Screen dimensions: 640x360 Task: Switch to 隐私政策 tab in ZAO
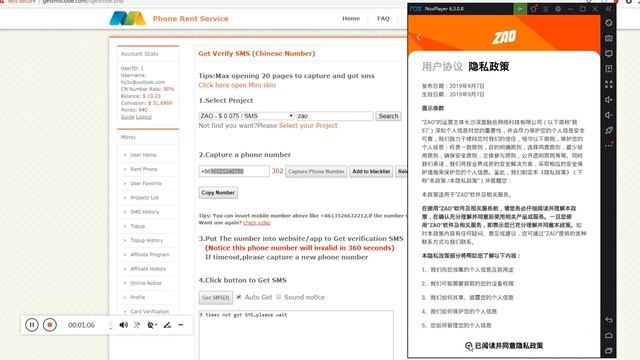click(489, 67)
